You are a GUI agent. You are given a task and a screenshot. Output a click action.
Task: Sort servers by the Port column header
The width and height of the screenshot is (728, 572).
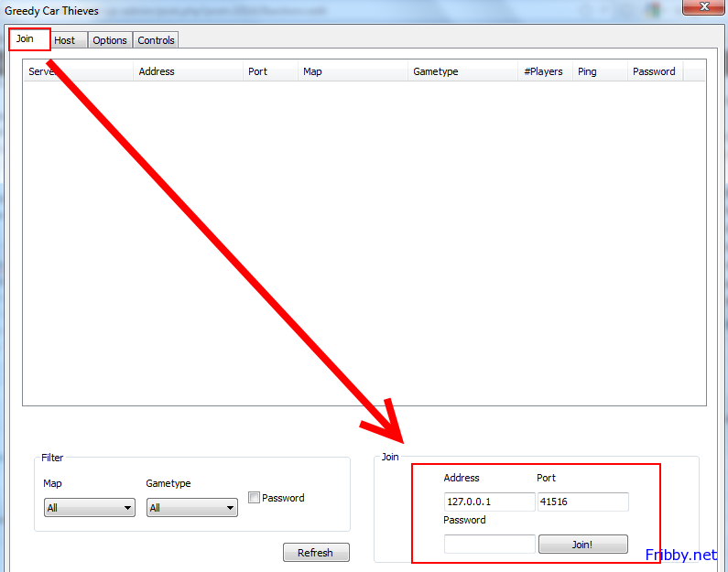click(270, 71)
